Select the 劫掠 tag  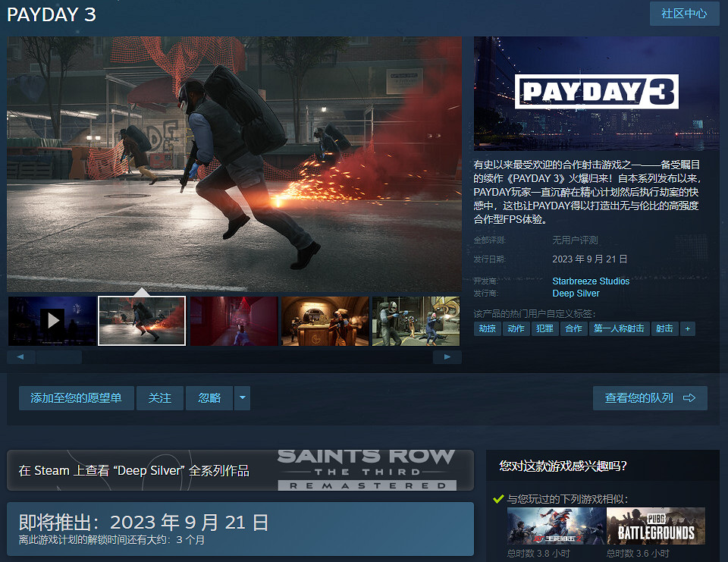click(488, 328)
